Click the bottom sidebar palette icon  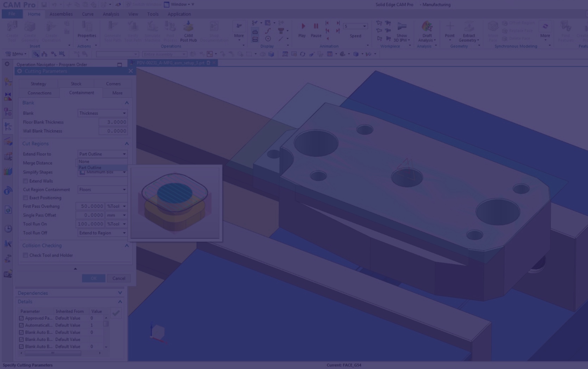click(x=8, y=274)
